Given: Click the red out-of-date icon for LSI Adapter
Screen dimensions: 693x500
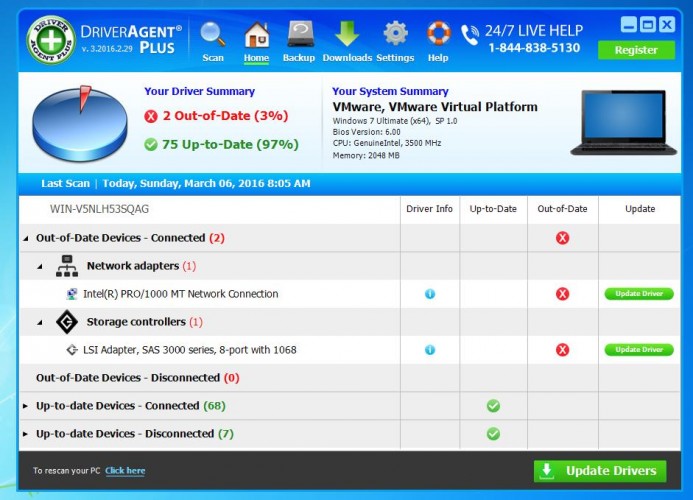Looking at the screenshot, I should click(x=562, y=350).
